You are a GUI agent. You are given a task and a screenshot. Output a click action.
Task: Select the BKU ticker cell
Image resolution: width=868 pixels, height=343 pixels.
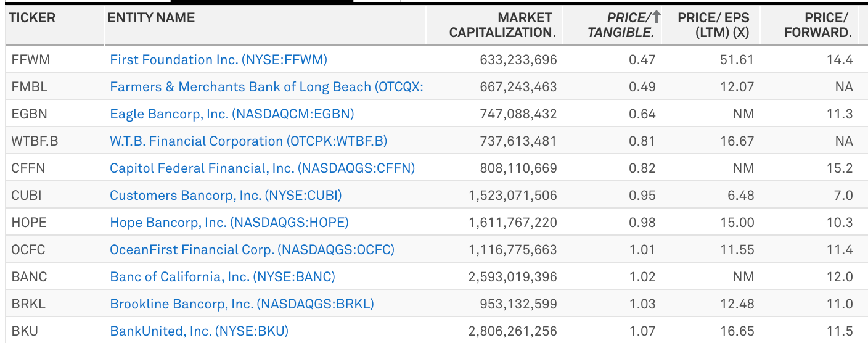[x=25, y=331]
